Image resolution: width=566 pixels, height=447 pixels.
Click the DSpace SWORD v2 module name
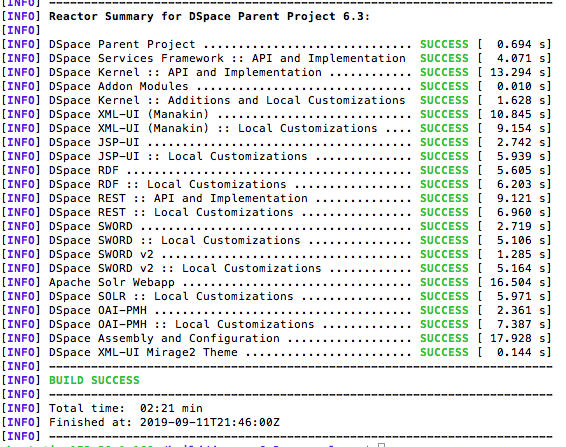[101, 254]
